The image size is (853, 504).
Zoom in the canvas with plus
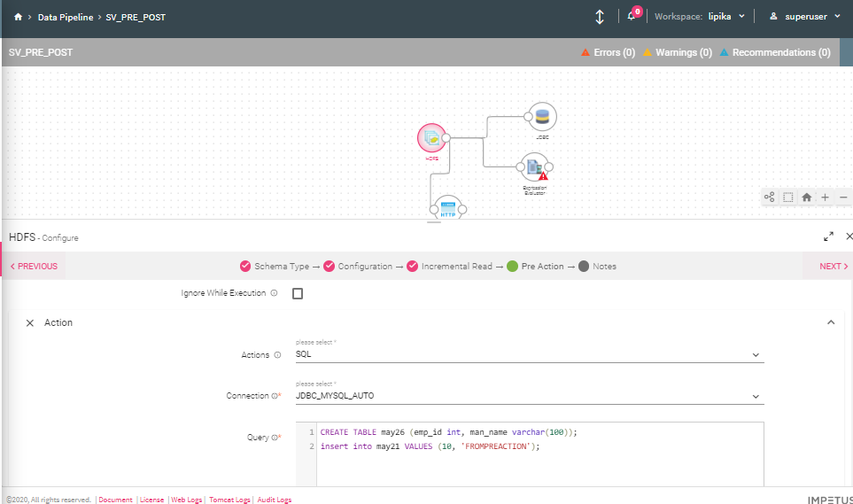pos(826,197)
